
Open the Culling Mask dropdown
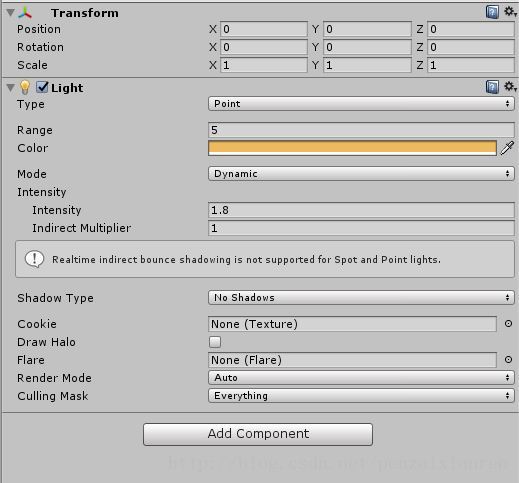pos(361,396)
